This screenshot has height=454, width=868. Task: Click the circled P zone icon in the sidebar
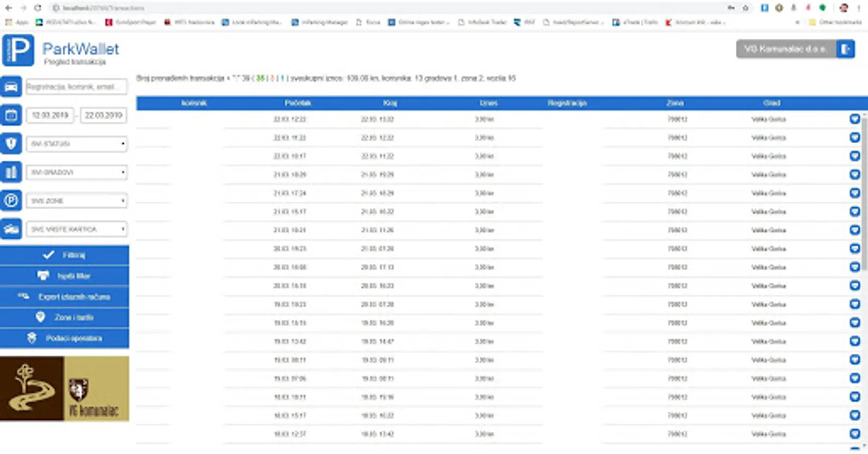(x=11, y=201)
